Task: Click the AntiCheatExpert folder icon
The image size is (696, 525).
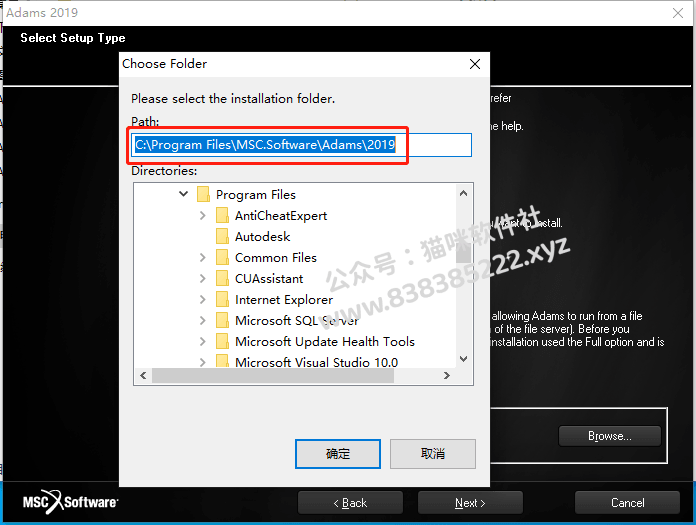Action: pos(222,215)
